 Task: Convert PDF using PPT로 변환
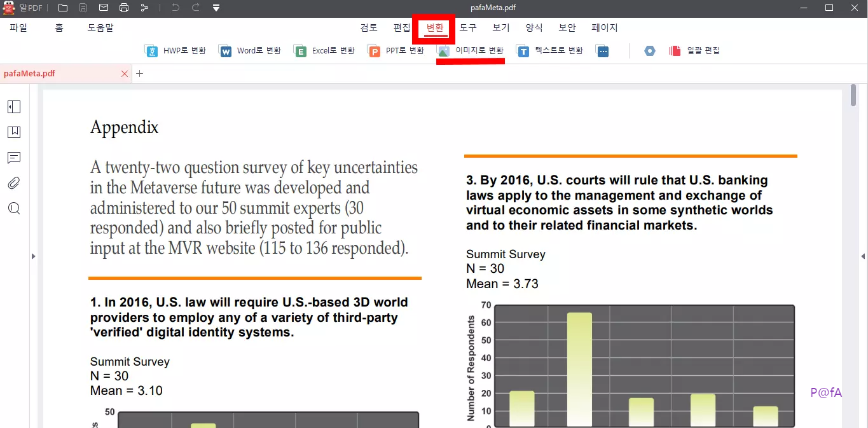396,51
